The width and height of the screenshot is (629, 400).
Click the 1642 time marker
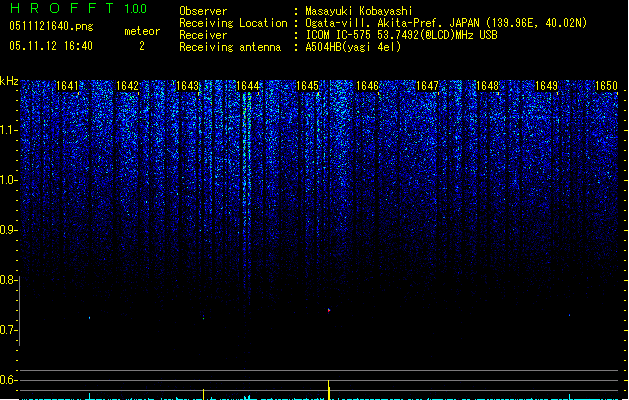pyautogui.click(x=128, y=86)
